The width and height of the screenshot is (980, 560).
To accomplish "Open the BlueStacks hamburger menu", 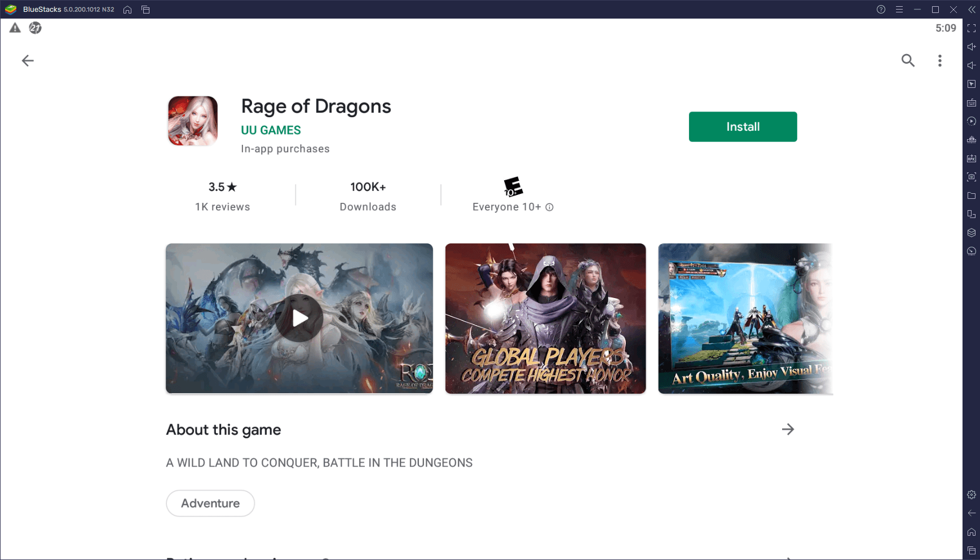I will (x=899, y=9).
